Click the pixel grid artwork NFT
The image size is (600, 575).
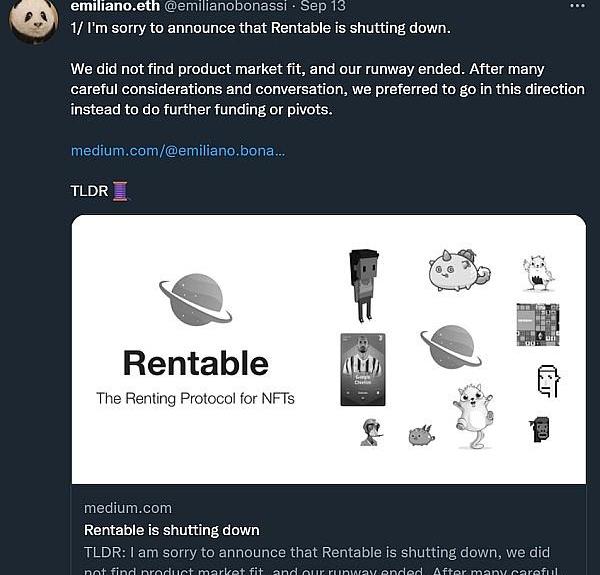(x=537, y=324)
